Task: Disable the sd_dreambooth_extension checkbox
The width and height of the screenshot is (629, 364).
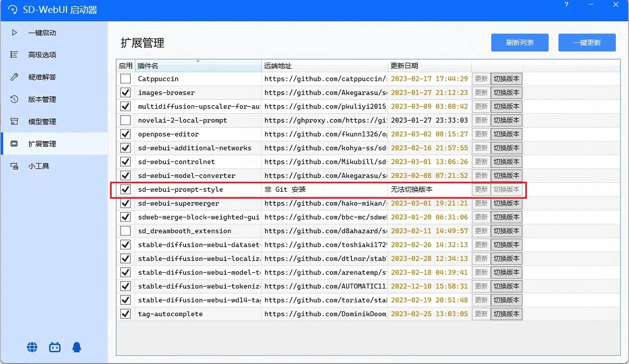Action: click(x=125, y=231)
